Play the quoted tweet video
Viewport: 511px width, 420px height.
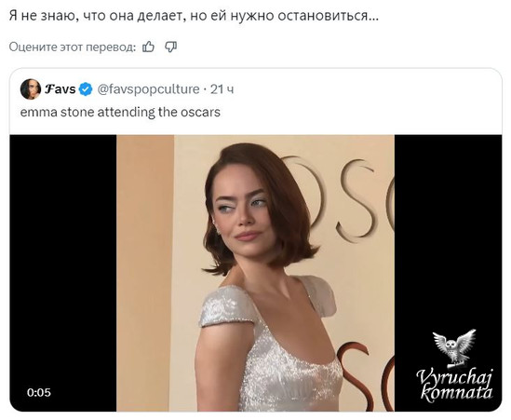(255, 273)
